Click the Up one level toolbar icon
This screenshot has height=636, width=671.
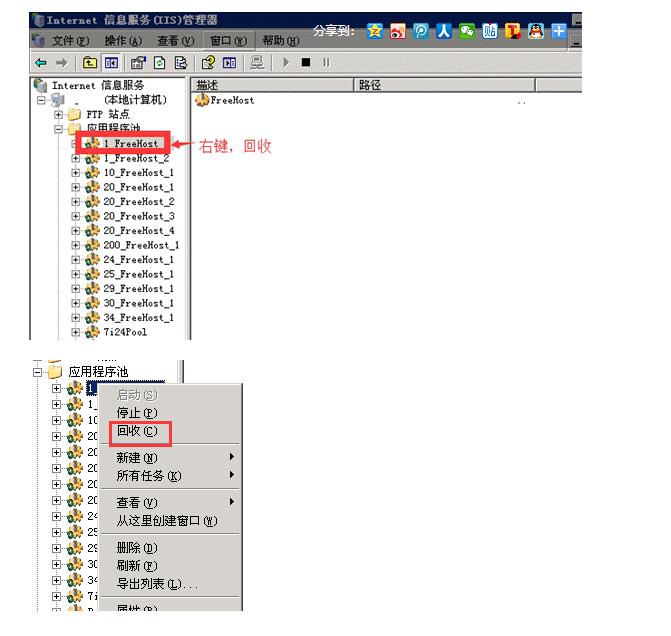click(91, 62)
